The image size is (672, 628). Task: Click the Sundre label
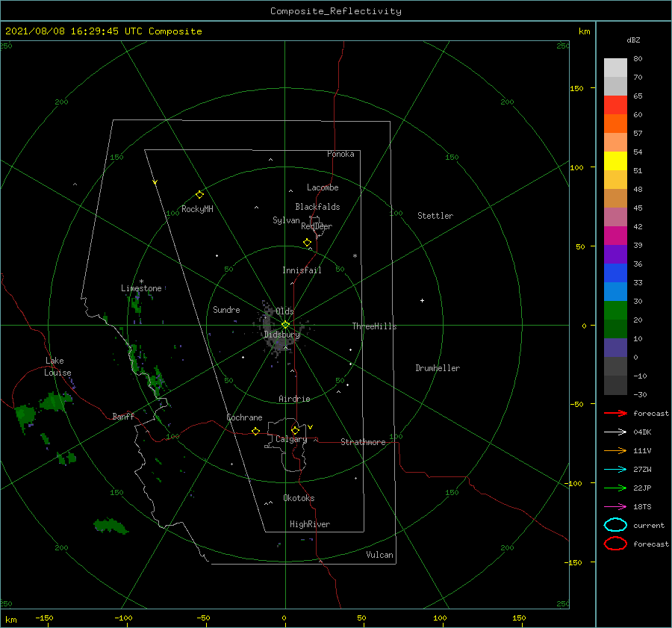[x=227, y=310]
